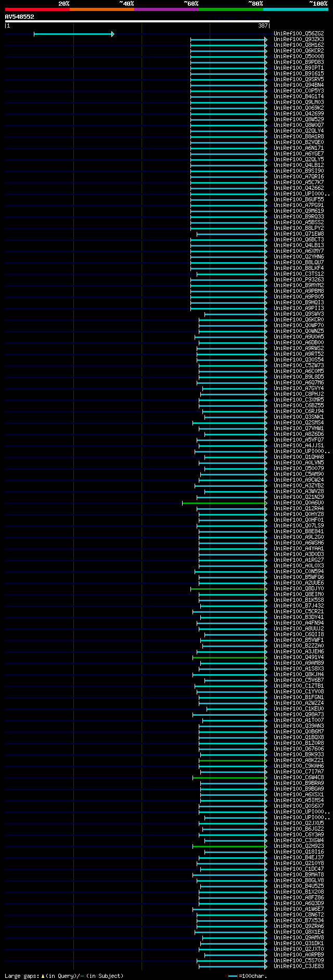Click the UniRef100_C0N594 label
333x980 pixels.
(x=299, y=572)
